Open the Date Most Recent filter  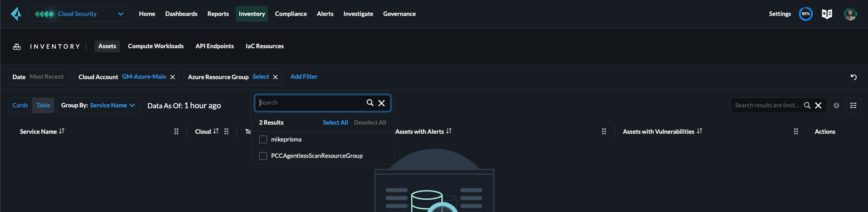coord(39,77)
